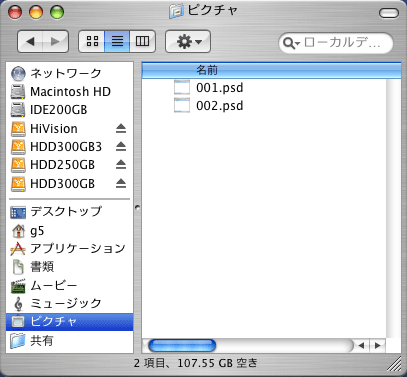Eject the HDD250GB volume

tap(121, 164)
